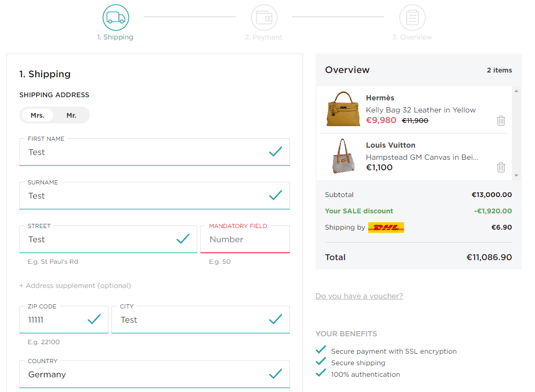The width and height of the screenshot is (535, 392).
Task: Click the -€1,920.00 discount amount
Action: point(493,211)
